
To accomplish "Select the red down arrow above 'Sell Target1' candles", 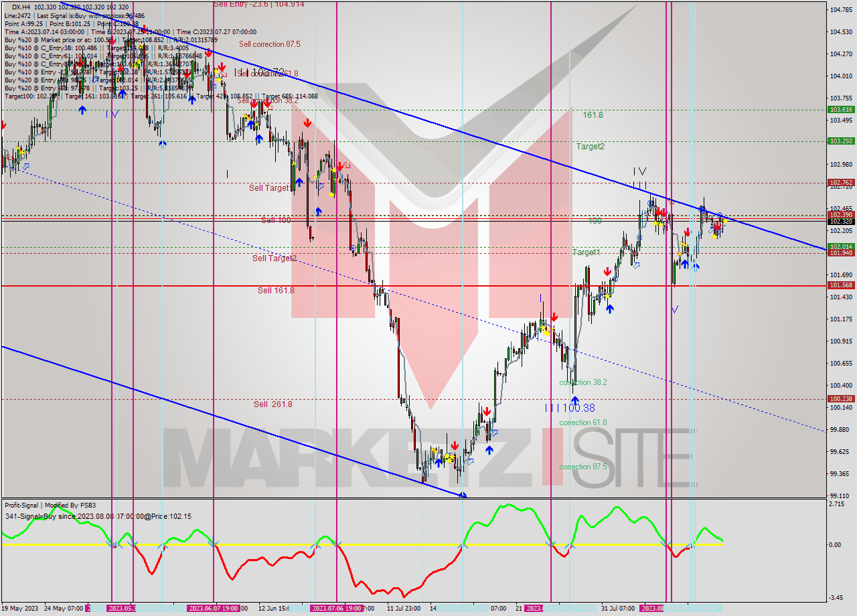I will pyautogui.click(x=307, y=123).
